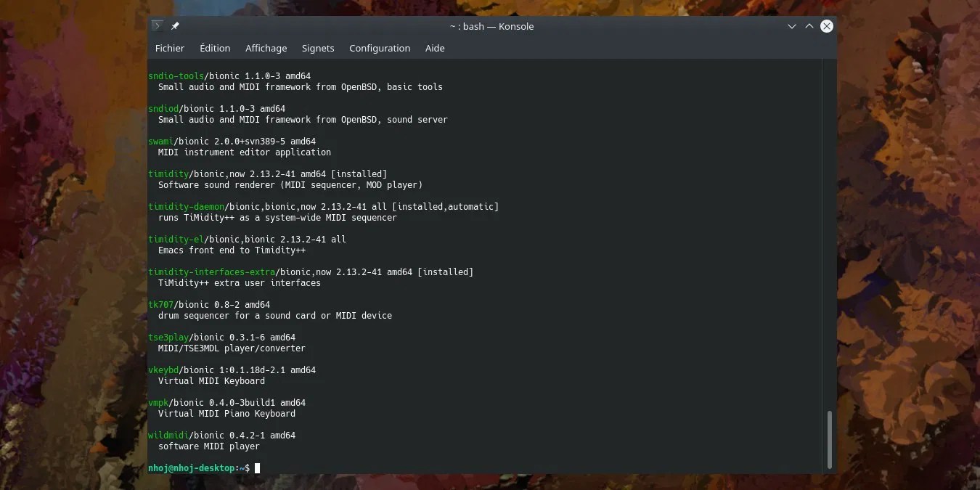Toggle the pin tab icon

(x=175, y=25)
